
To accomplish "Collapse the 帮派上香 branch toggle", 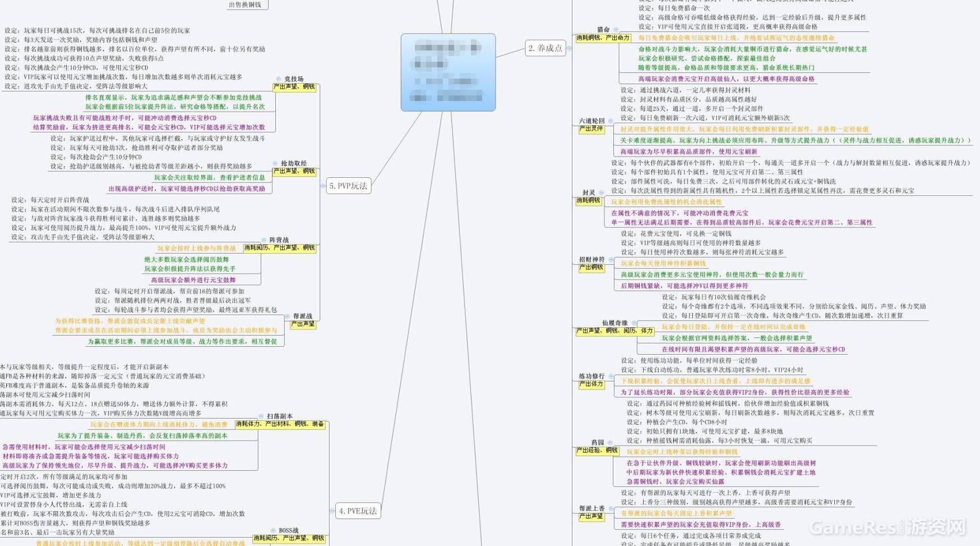I will (610, 508).
